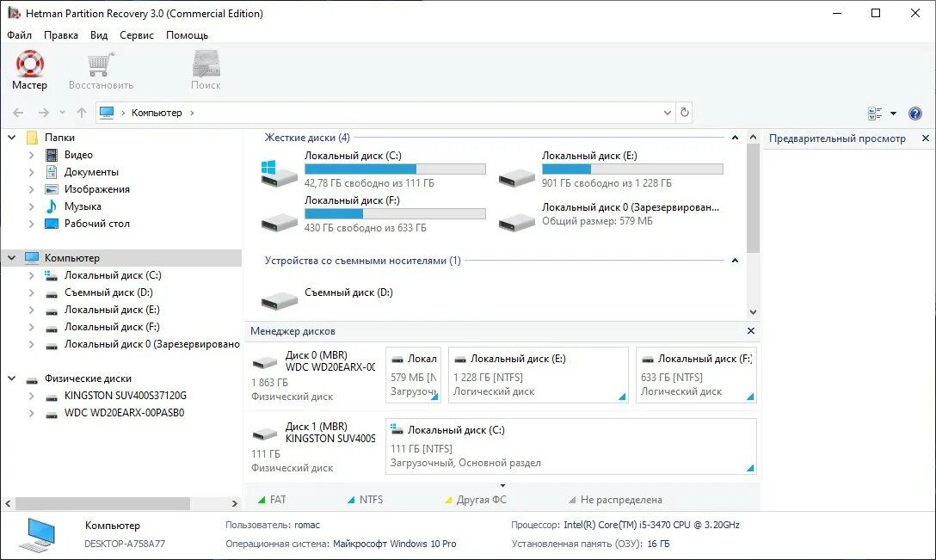
Task: Select Рабочий стол in folder tree
Action: (96, 224)
